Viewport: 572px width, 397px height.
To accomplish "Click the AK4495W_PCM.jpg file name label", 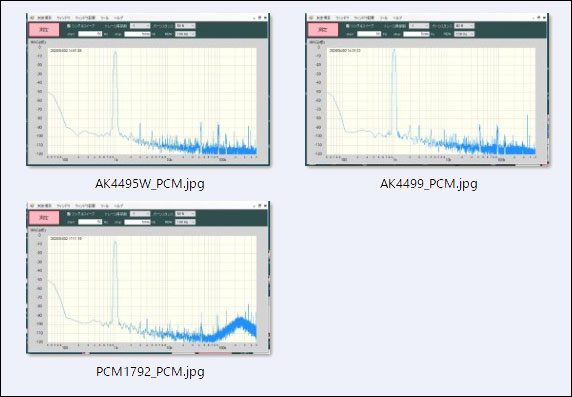I will [150, 184].
